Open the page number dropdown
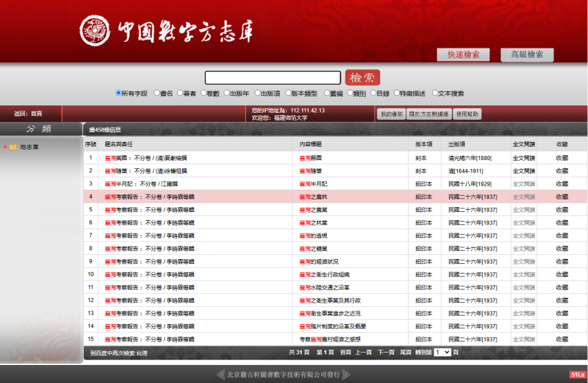This screenshot has width=588, height=383. pos(442,353)
